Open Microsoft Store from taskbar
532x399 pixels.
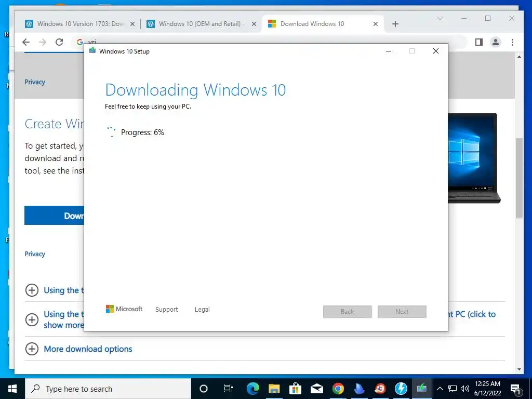[296, 389]
